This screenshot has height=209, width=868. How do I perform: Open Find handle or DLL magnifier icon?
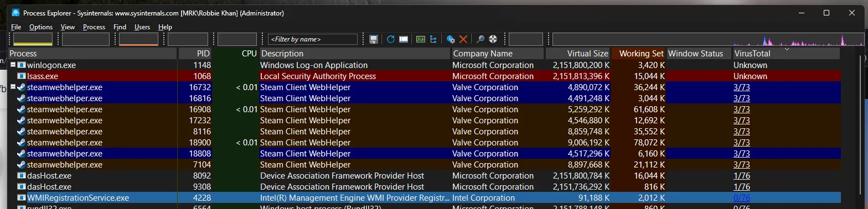click(x=480, y=39)
